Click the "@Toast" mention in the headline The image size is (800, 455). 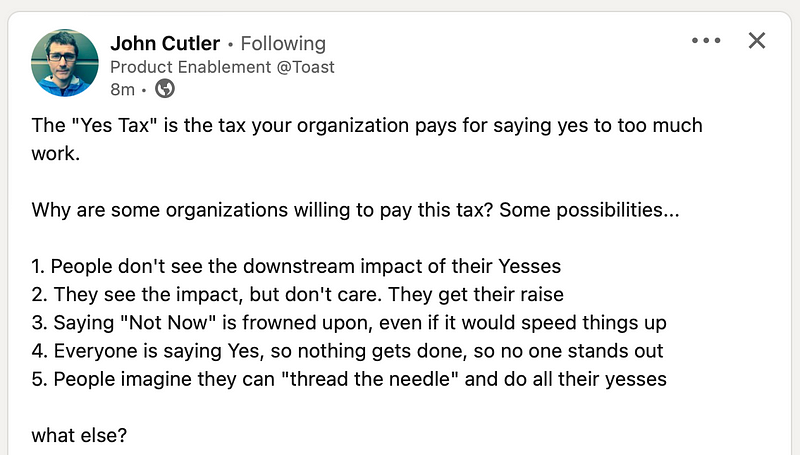click(x=306, y=67)
